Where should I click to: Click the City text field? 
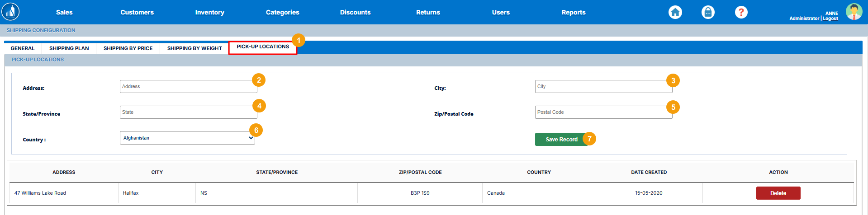603,87
